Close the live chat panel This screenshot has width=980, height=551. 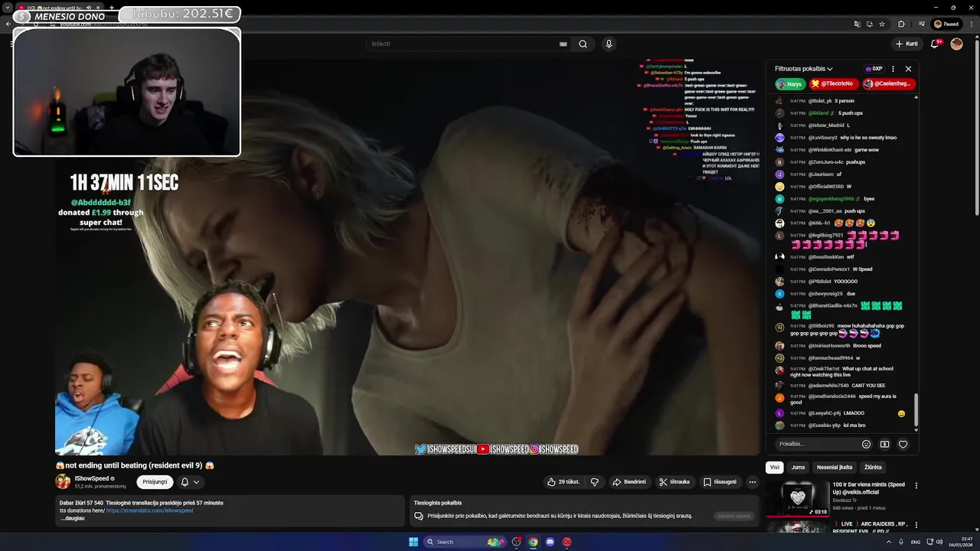(x=909, y=69)
